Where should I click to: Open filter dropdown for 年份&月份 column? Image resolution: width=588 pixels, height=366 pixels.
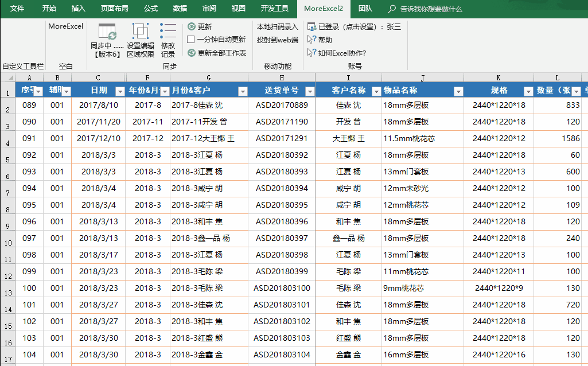point(165,91)
